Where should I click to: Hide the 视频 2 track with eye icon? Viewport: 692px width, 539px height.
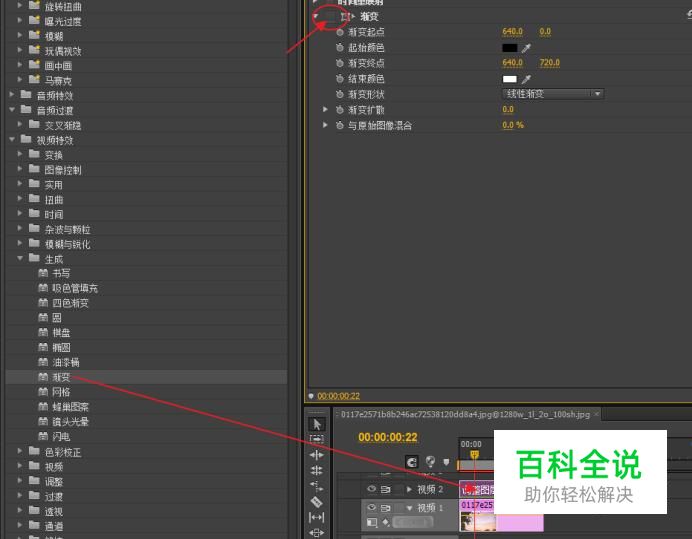pos(372,489)
